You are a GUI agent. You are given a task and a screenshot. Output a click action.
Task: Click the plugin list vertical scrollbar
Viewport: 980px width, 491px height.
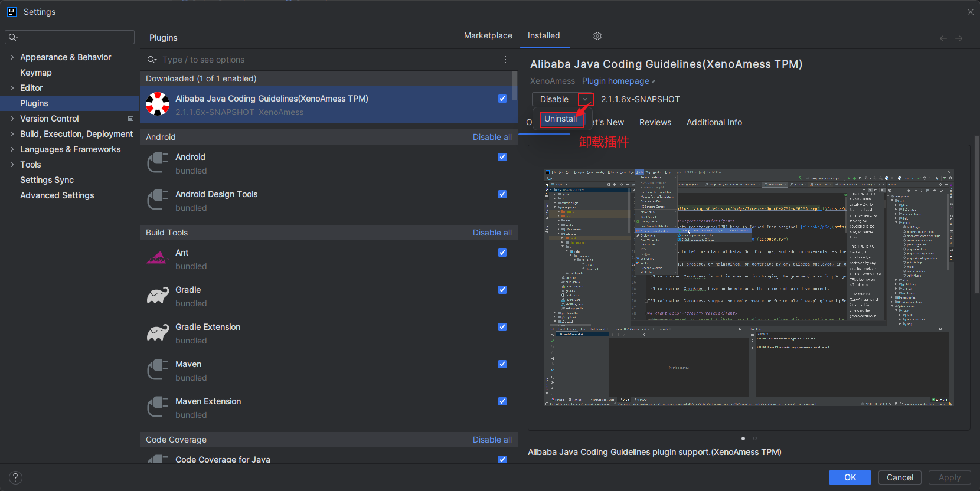point(515,86)
